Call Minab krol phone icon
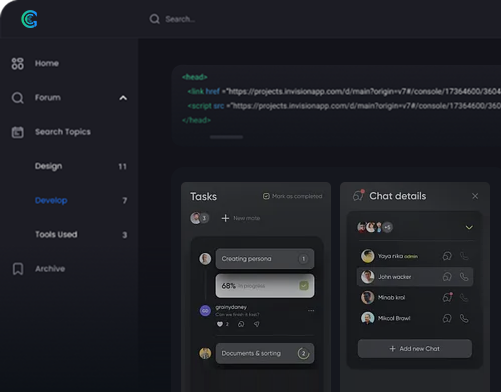The image size is (501, 392). tap(464, 297)
